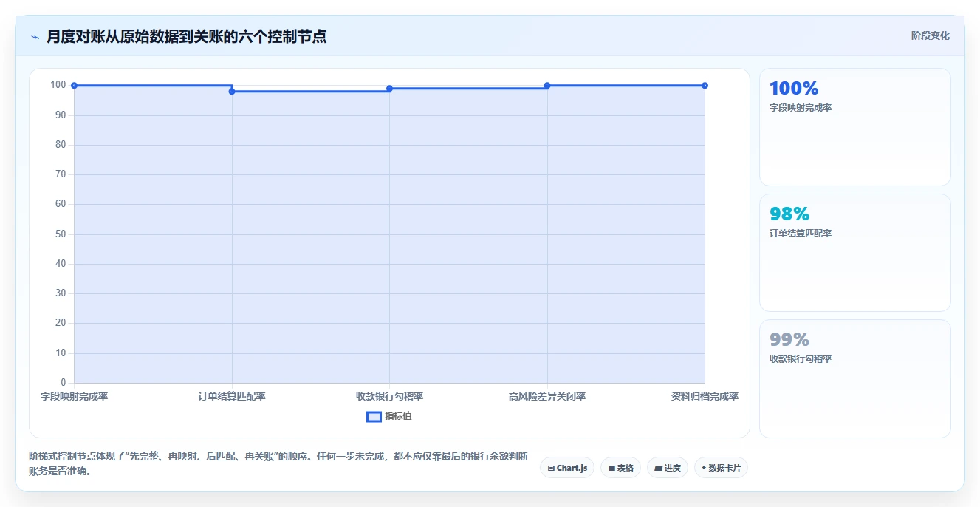This screenshot has height=507, width=980.
Task: Click the 订单结算匹配率 data point at 98
Action: point(232,92)
